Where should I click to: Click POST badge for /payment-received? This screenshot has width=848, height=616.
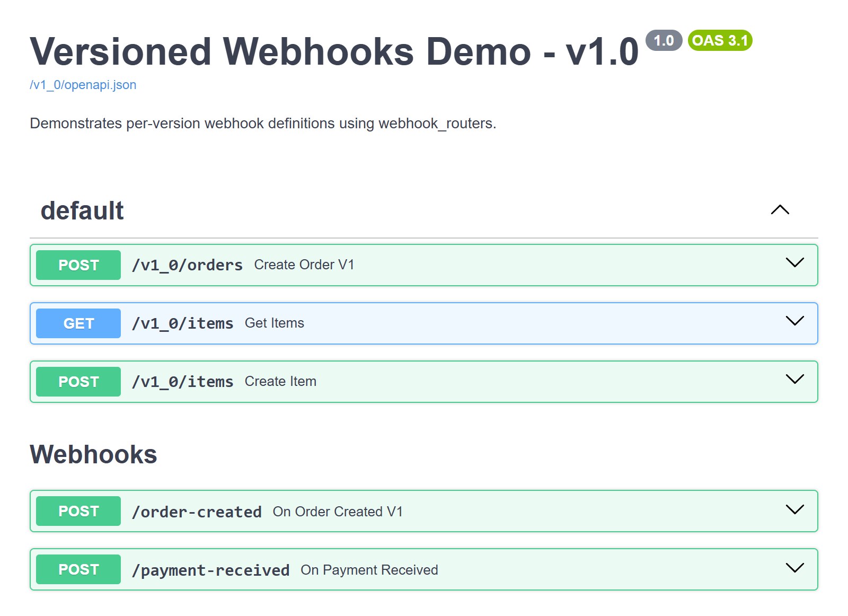[x=78, y=569]
